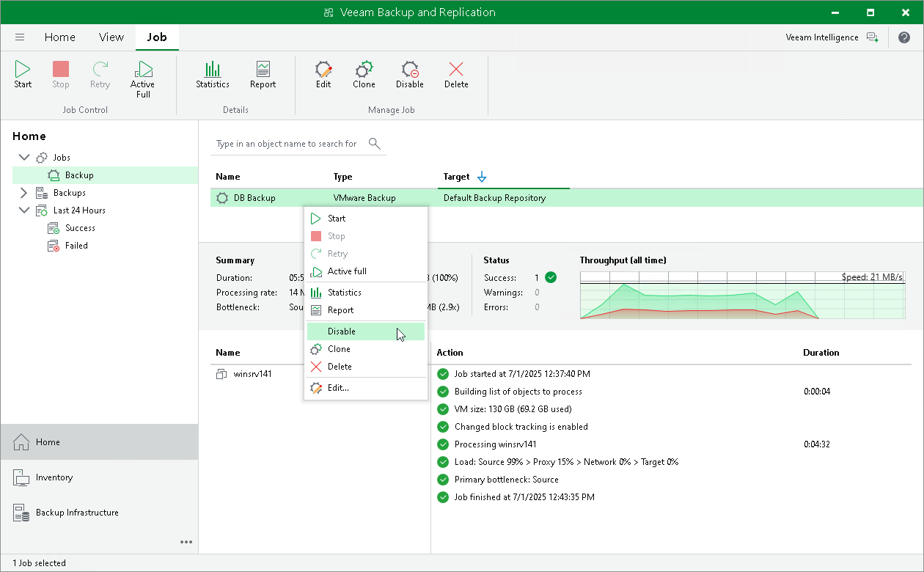The height and width of the screenshot is (572, 924).
Task: Expand the Backups tree node
Action: (24, 193)
